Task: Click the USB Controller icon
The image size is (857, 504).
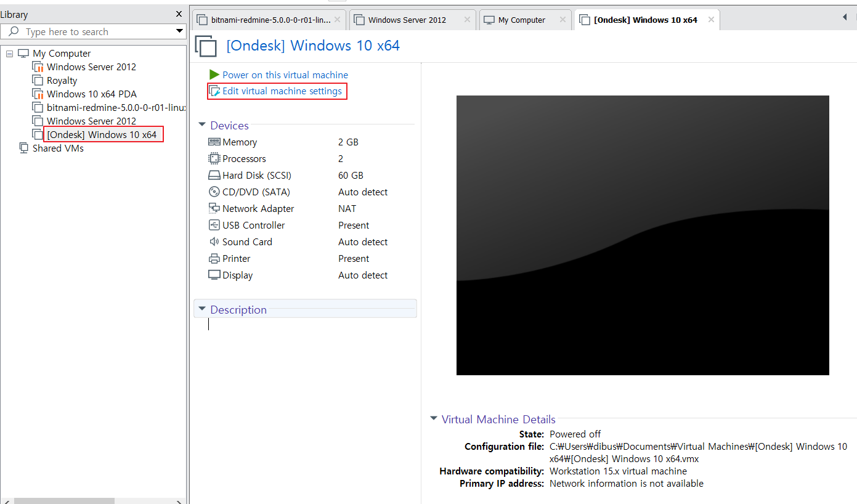Action: pos(214,225)
